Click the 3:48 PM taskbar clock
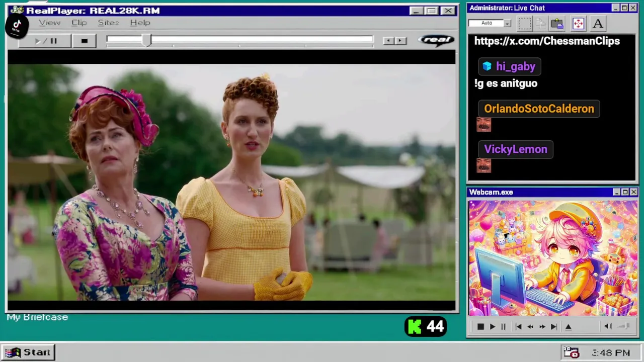The image size is (644, 362). coord(610,353)
